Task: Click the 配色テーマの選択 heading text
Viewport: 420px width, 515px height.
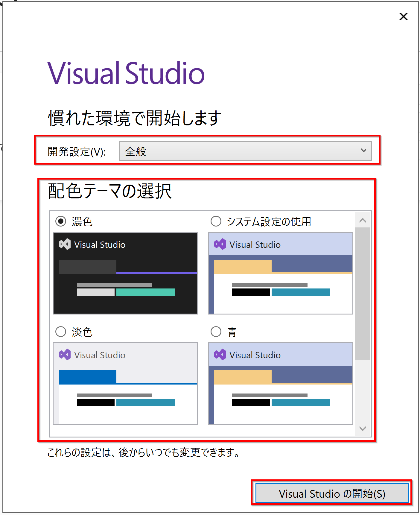Action: 110,191
